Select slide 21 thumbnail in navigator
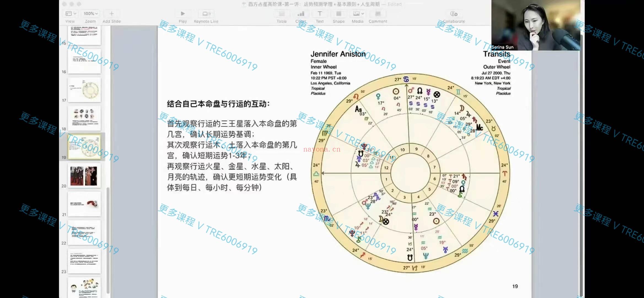The width and height of the screenshot is (644, 298). click(x=84, y=204)
